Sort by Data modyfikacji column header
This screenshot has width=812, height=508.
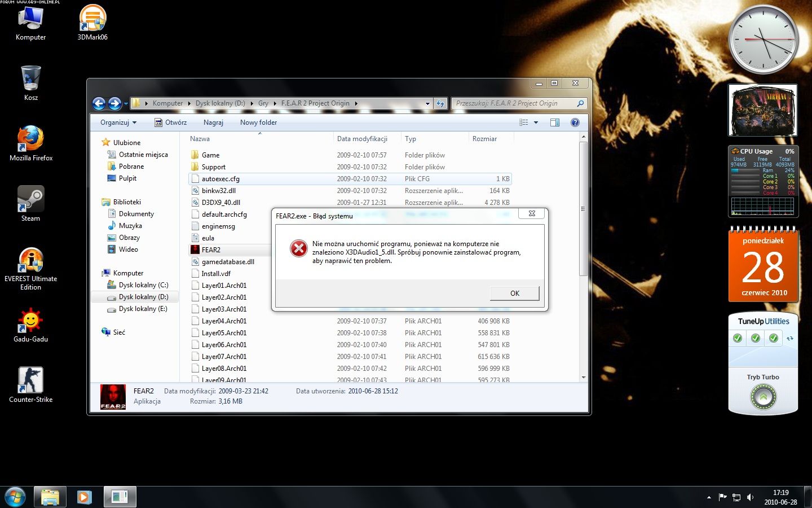367,139
